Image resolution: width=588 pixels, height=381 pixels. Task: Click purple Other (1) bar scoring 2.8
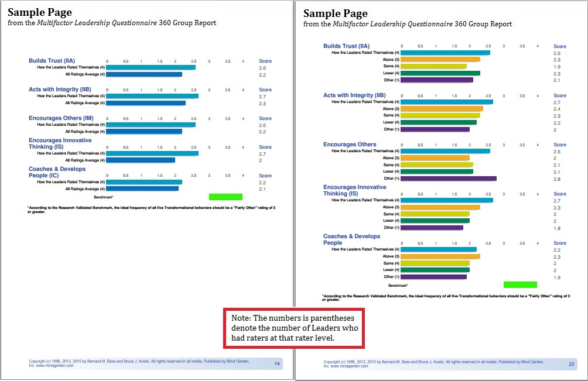point(448,179)
